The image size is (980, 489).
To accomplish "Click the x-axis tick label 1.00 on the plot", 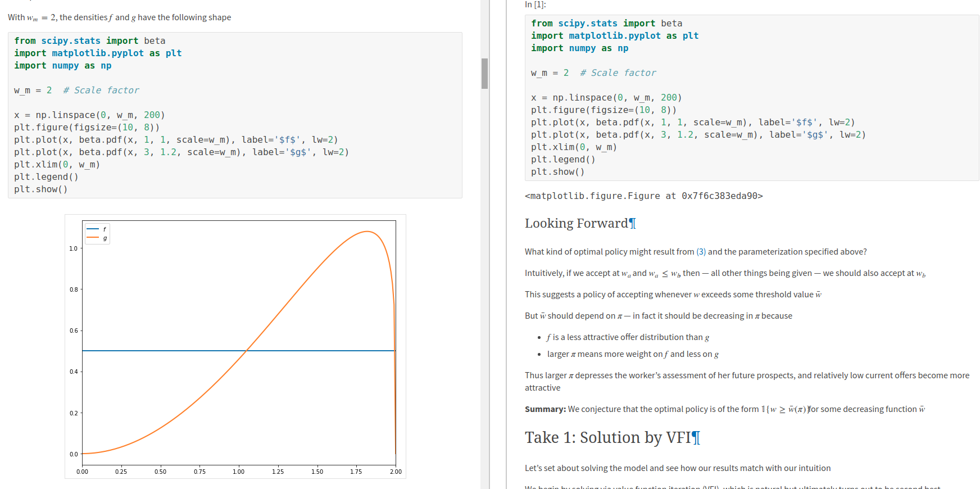I will coord(239,472).
